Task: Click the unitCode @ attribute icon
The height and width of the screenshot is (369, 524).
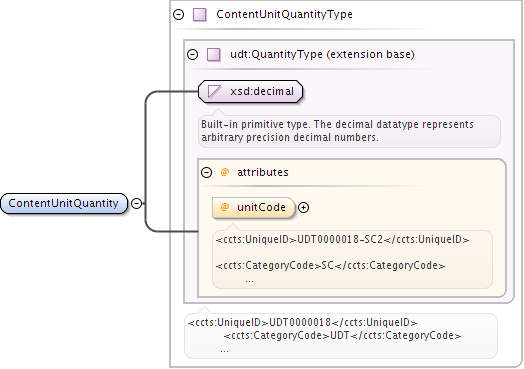Action: 225,207
